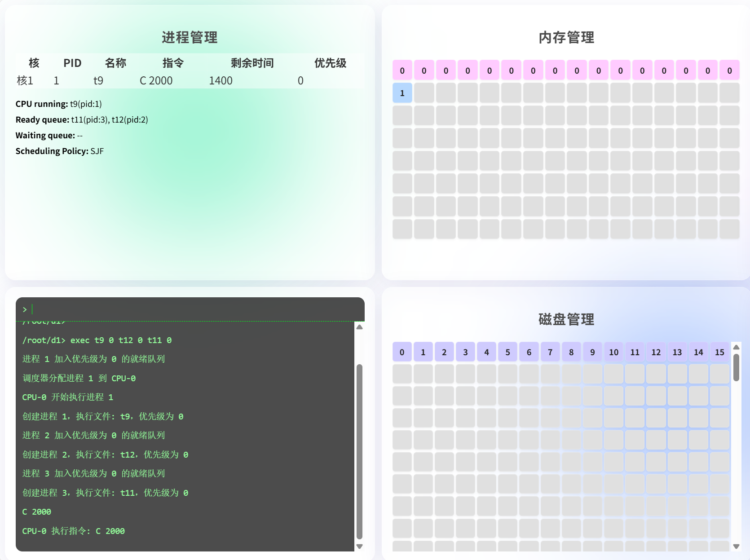Click the last pink memory header cell

(729, 71)
